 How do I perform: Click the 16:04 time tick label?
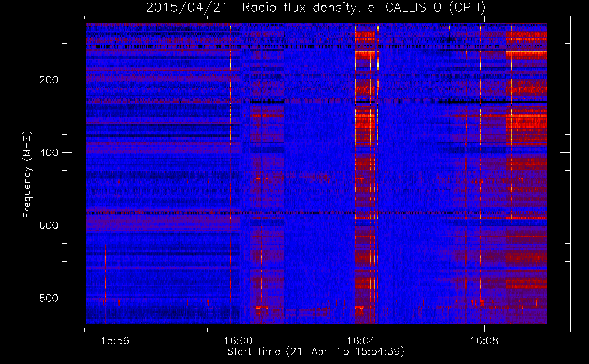click(361, 341)
